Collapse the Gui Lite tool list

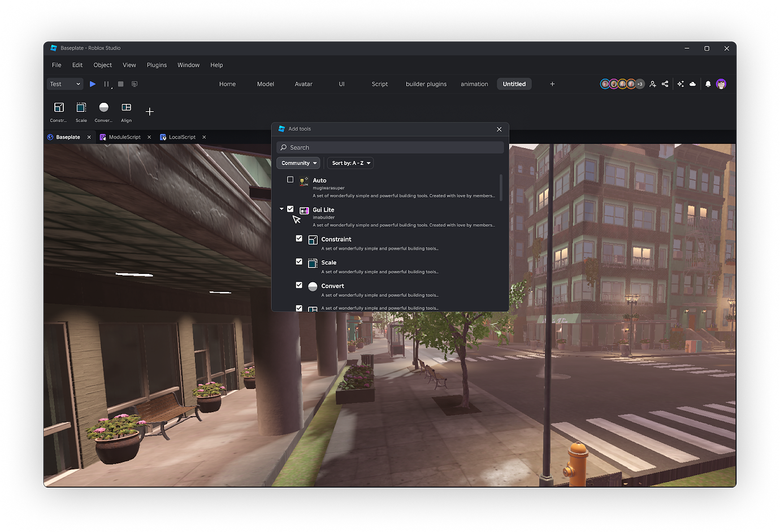[x=281, y=208]
